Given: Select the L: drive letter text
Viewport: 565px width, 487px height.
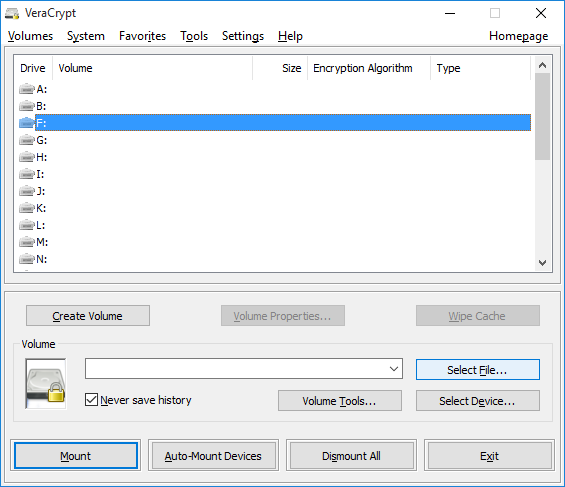Looking at the screenshot, I should point(41,225).
